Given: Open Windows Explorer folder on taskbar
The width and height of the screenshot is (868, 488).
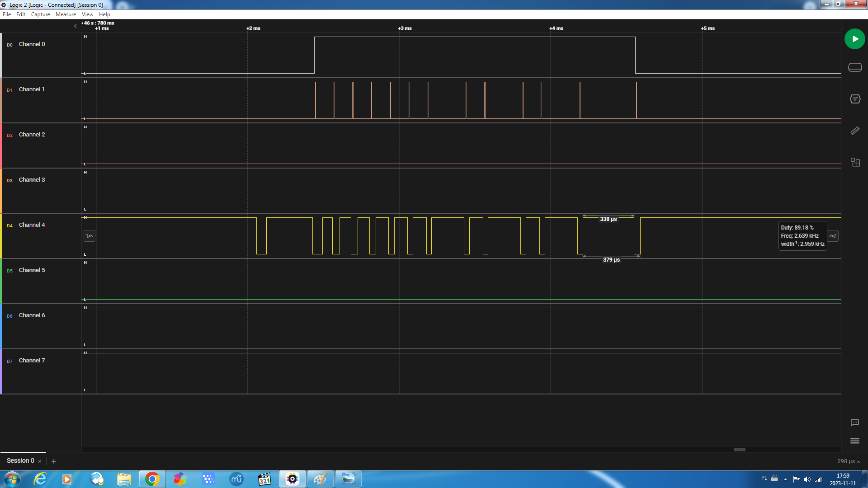Looking at the screenshot, I should (124, 479).
